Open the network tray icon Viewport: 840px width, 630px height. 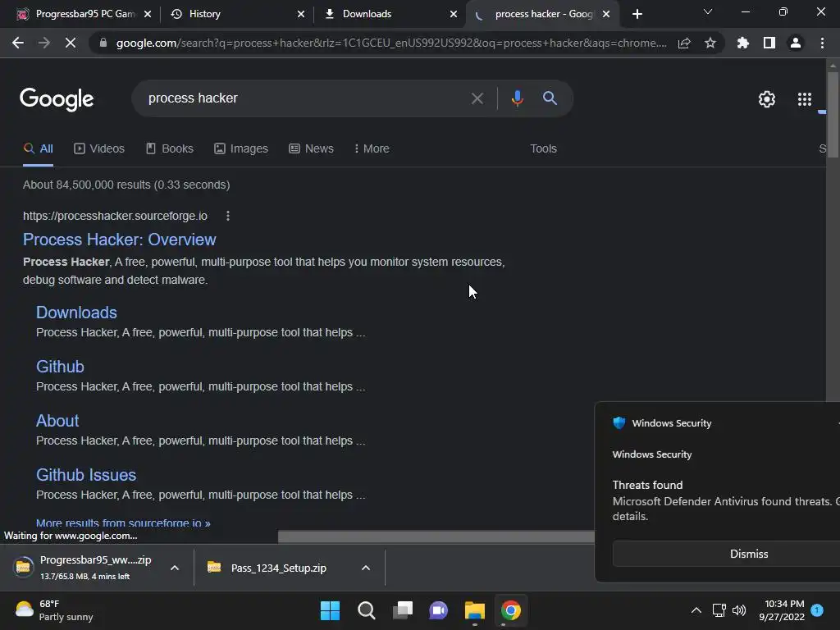(x=719, y=610)
